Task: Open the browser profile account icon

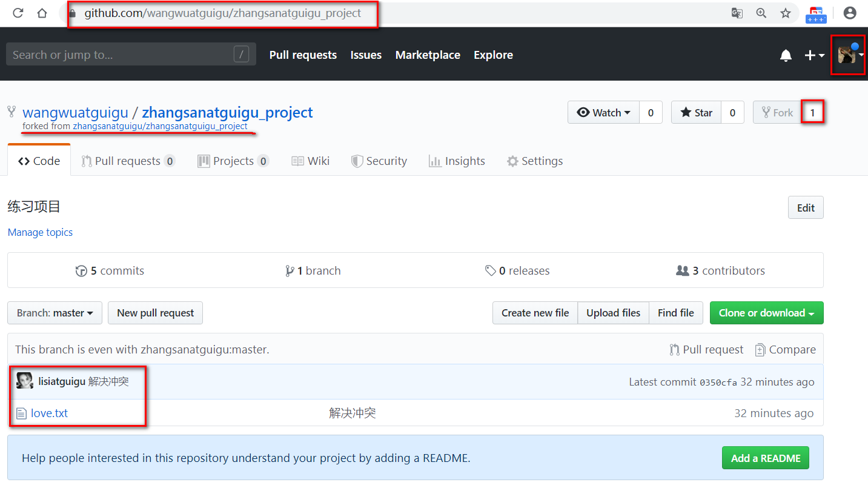Action: 850,13
